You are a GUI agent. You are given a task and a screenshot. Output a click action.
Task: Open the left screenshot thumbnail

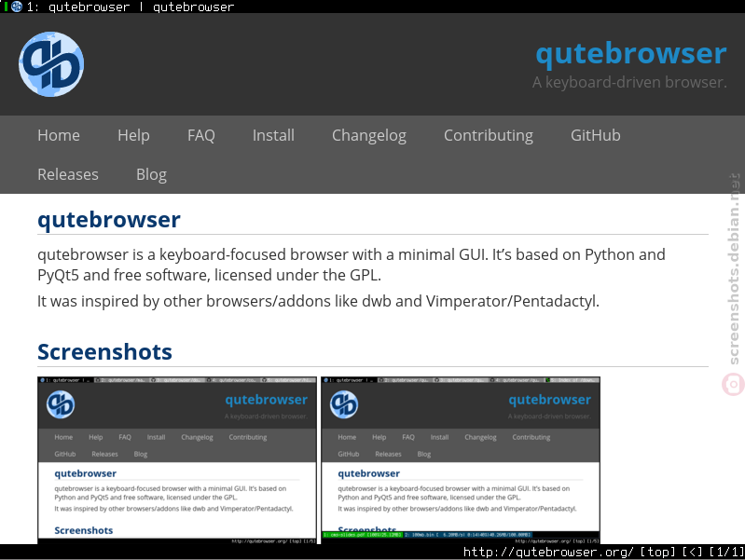[x=177, y=459]
